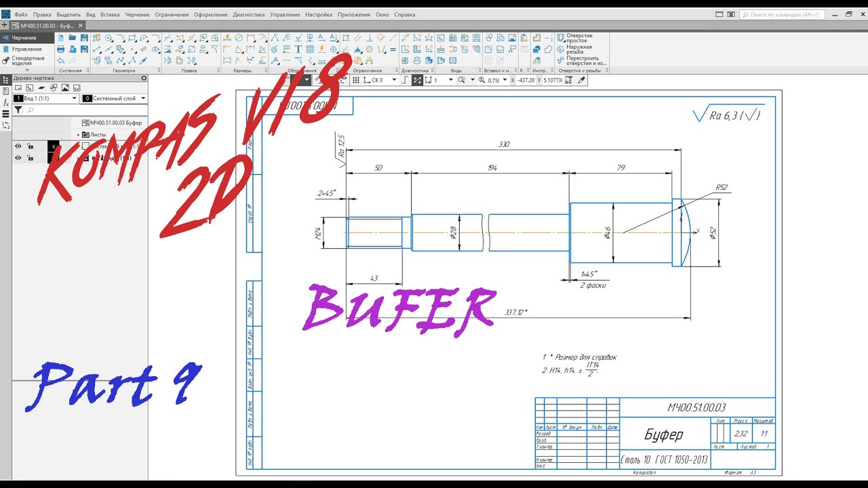
Task: Toggle lock icon on Системный вид row
Action: (x=30, y=146)
